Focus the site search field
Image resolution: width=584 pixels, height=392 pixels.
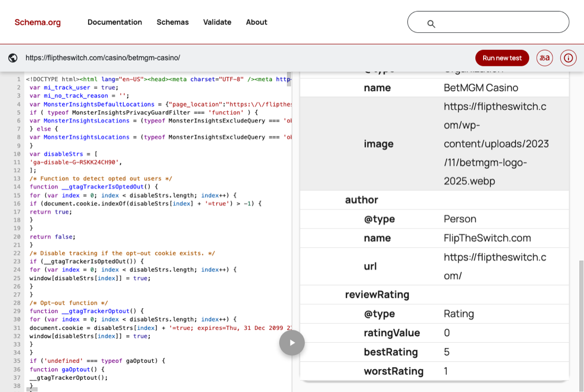pos(488,22)
